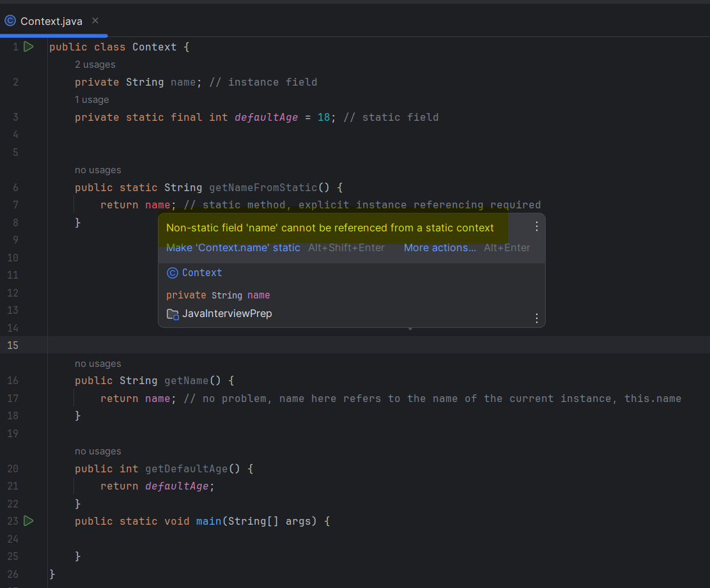Click line number 15 in the gutter
710x588 pixels.
click(x=13, y=345)
